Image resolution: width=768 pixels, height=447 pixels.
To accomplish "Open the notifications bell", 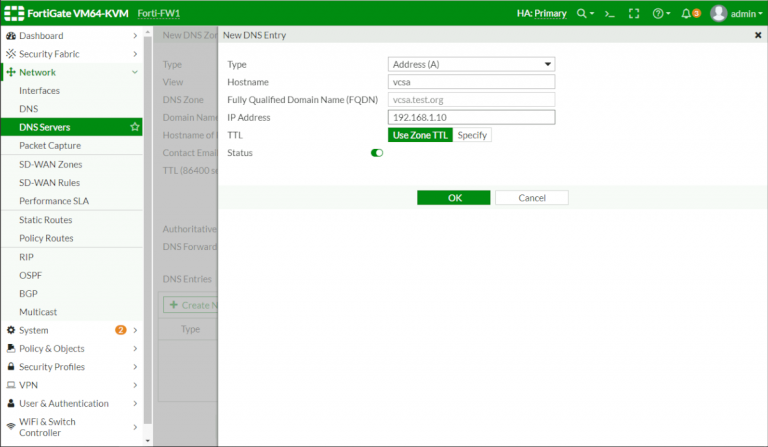I will pyautogui.click(x=686, y=14).
